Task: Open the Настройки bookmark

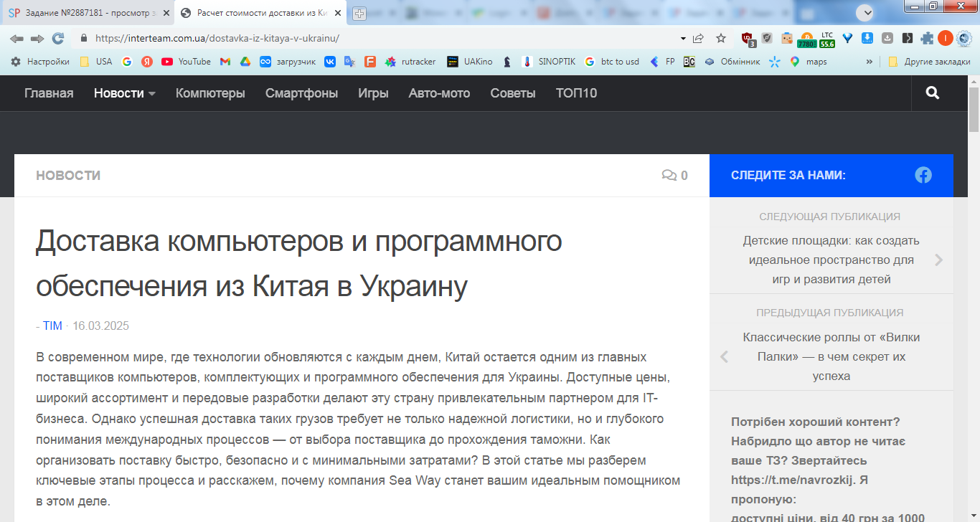Action: tap(40, 62)
